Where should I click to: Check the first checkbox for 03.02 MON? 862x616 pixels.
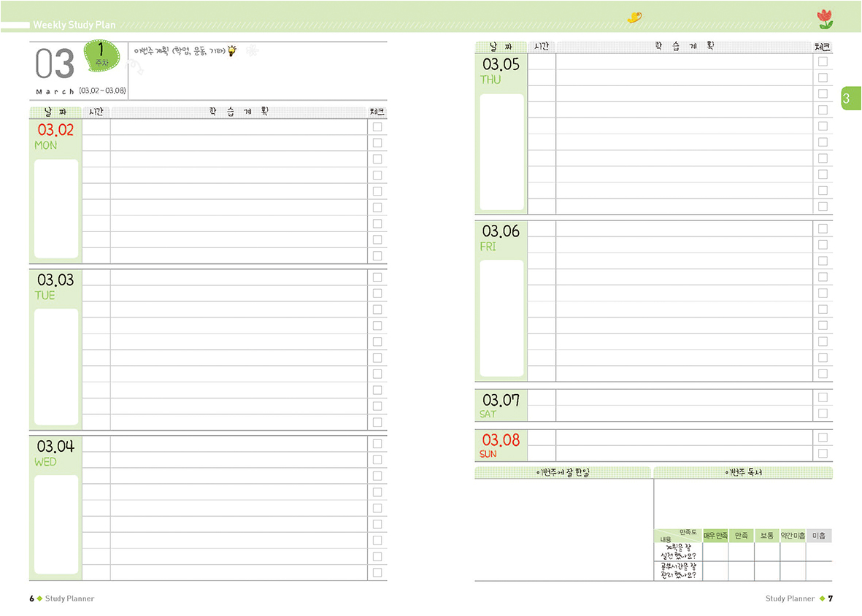pyautogui.click(x=377, y=127)
